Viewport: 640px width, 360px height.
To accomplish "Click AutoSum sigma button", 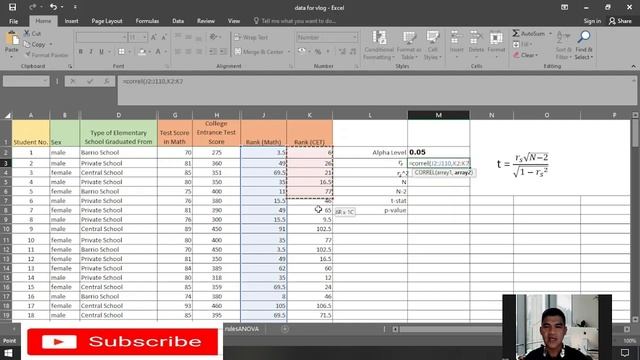I will tap(529, 33).
